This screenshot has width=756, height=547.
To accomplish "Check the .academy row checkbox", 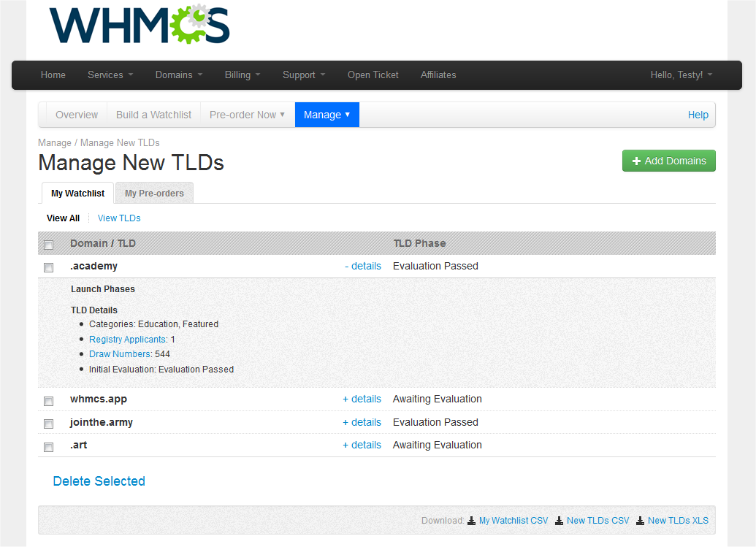I will (49, 267).
